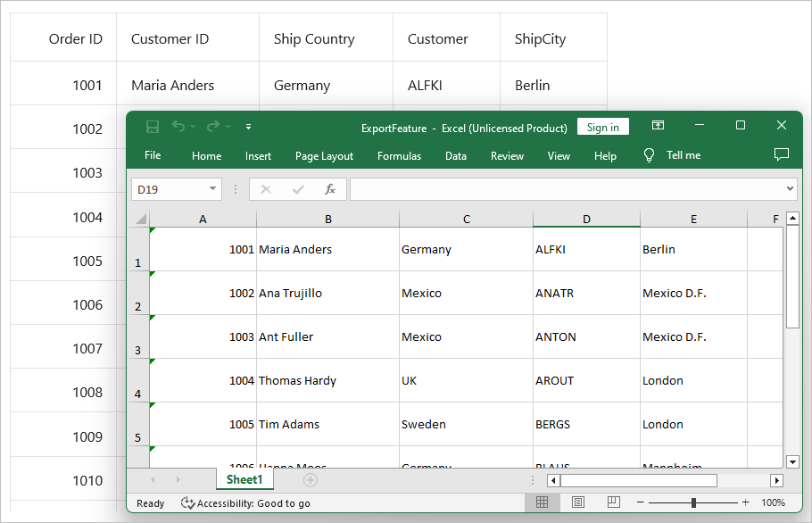
Task: Open the Page Layout ribbon tab
Action: point(324,156)
